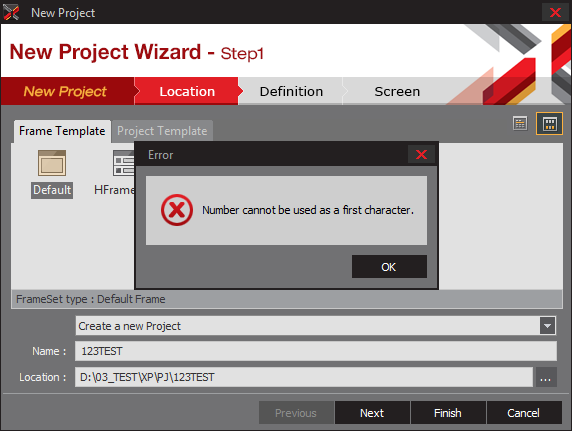The width and height of the screenshot is (572, 431).
Task: Open the Project Template tab
Action: pos(162,131)
